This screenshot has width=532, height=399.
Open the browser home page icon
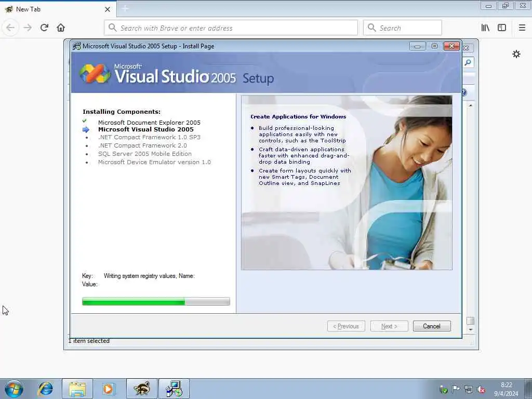point(61,28)
